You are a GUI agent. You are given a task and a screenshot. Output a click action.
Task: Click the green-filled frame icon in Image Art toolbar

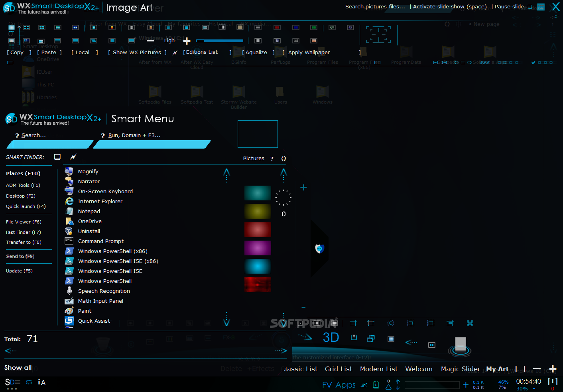point(314,27)
